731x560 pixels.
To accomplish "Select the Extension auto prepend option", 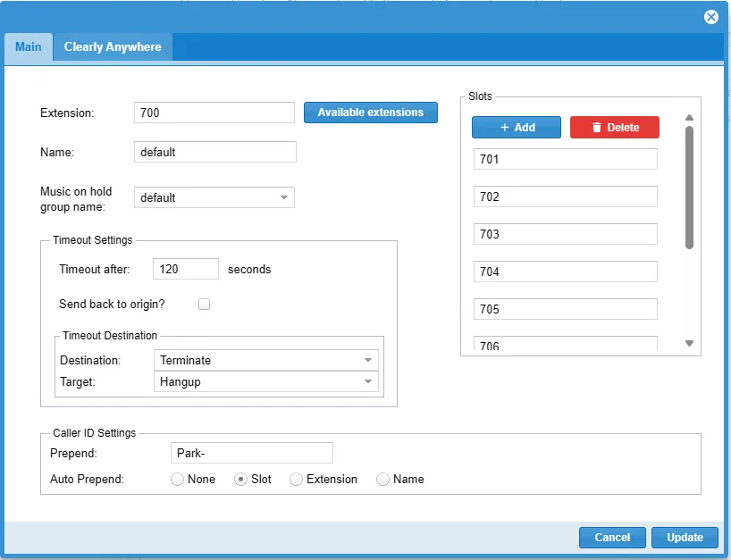I will [x=296, y=479].
